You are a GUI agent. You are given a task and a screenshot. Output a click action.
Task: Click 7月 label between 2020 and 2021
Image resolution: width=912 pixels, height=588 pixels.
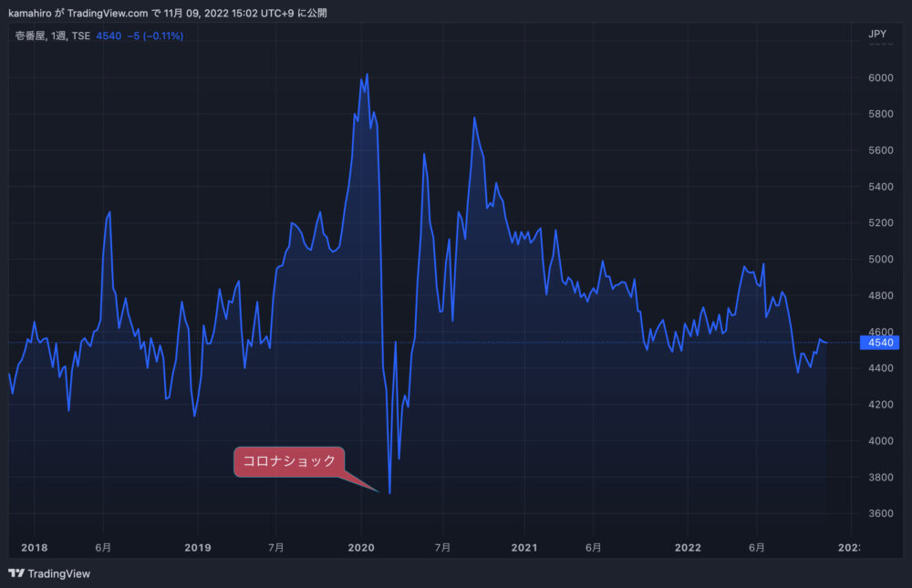pyautogui.click(x=442, y=548)
